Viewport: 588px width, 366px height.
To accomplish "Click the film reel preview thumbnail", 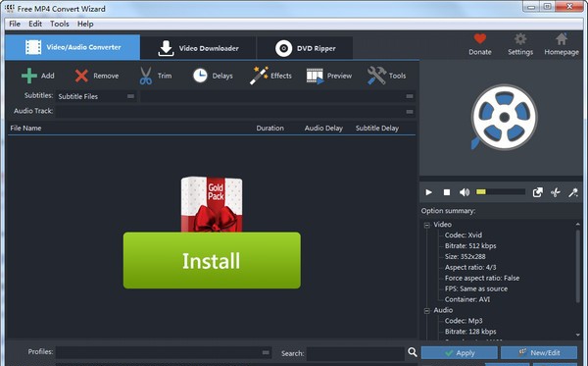I will [504, 117].
